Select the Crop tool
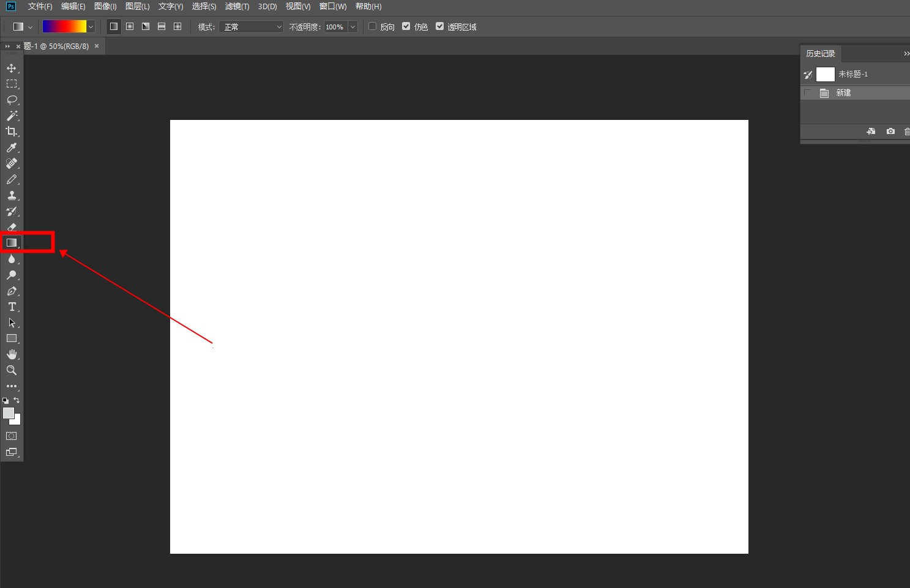The width and height of the screenshot is (910, 588). (12, 132)
